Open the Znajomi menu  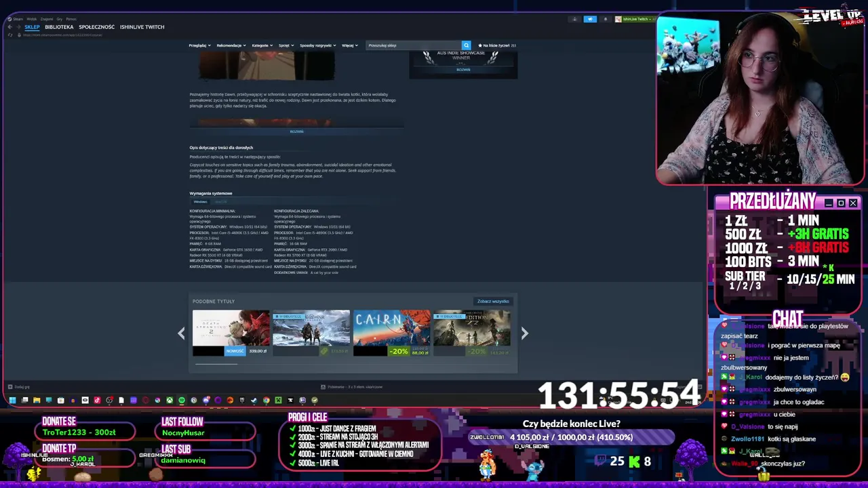pyautogui.click(x=46, y=19)
